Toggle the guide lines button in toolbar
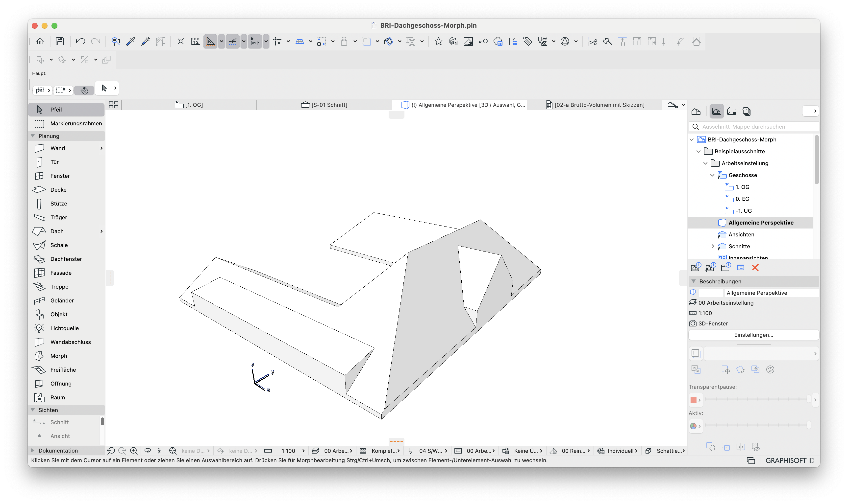Image resolution: width=848 pixels, height=504 pixels. 210,42
